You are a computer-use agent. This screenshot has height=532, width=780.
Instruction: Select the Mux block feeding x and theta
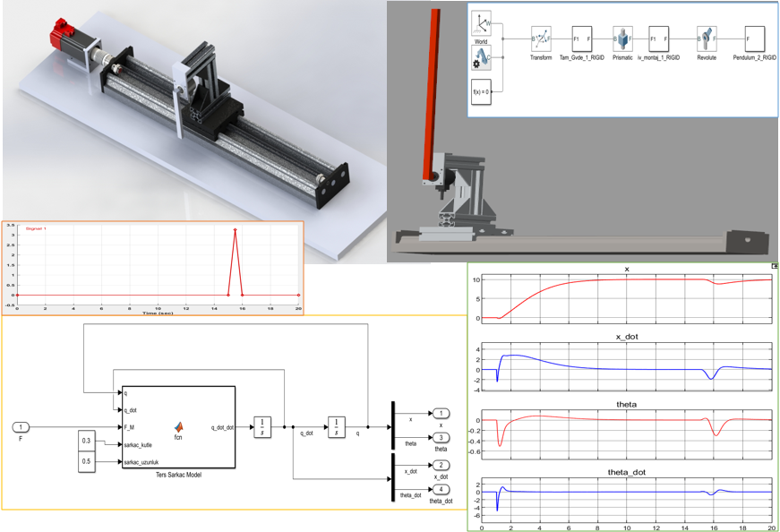392,426
